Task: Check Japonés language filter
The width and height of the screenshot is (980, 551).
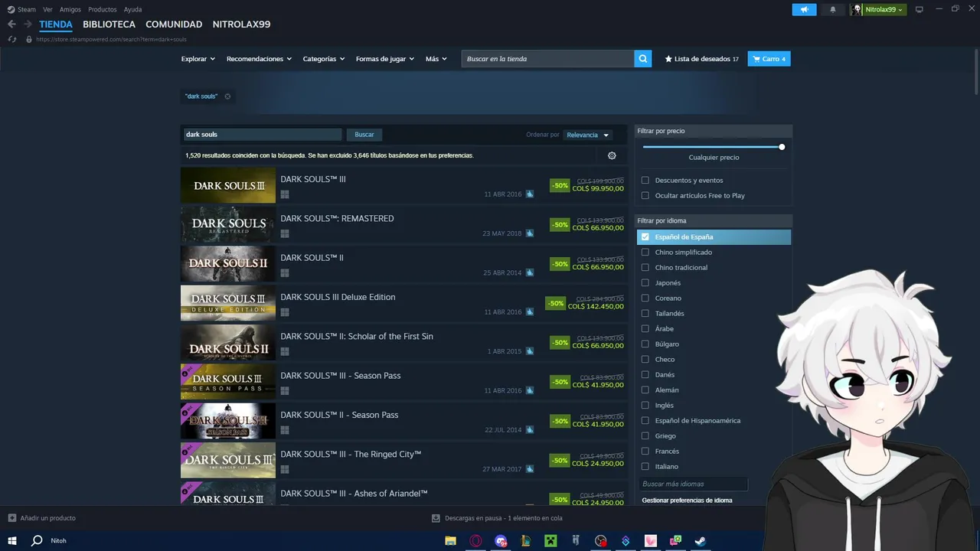Action: [x=645, y=283]
